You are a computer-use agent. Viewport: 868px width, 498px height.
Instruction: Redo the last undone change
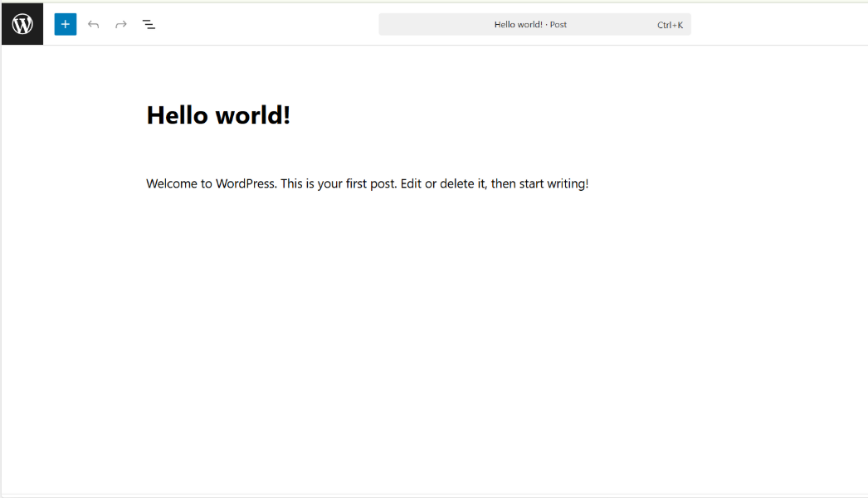pyautogui.click(x=120, y=24)
